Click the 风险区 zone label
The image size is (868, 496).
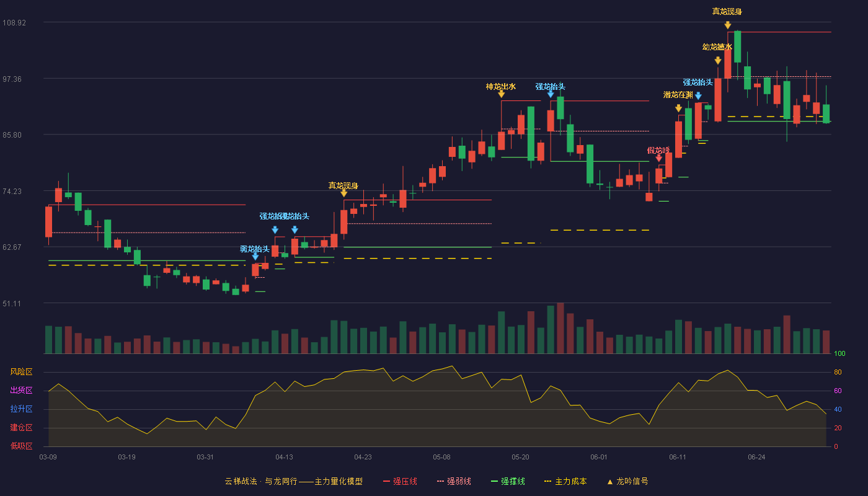point(21,372)
